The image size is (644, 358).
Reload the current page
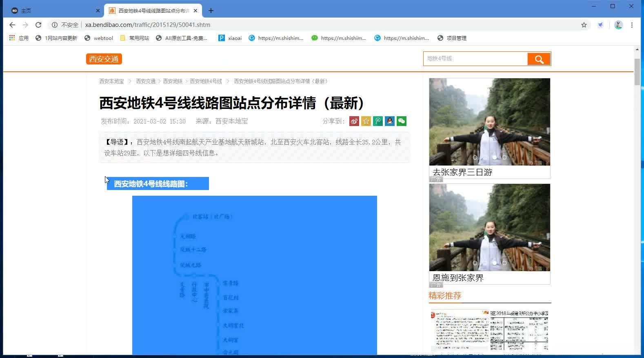tap(38, 25)
